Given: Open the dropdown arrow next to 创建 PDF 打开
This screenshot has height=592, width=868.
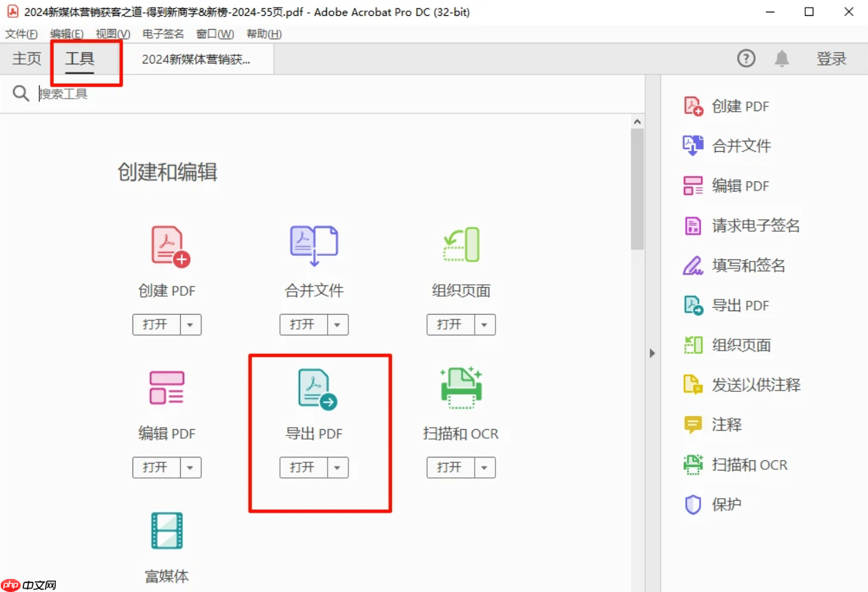Looking at the screenshot, I should tap(190, 324).
